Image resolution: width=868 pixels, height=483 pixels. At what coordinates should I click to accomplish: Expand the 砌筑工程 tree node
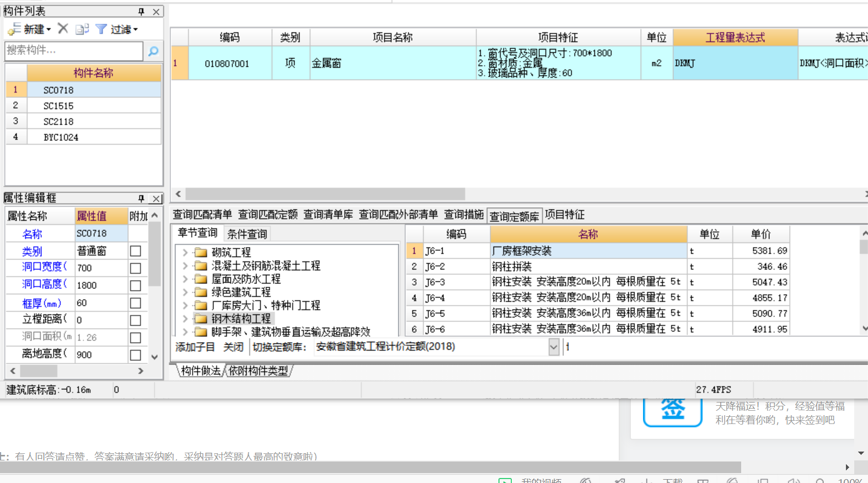[185, 253]
